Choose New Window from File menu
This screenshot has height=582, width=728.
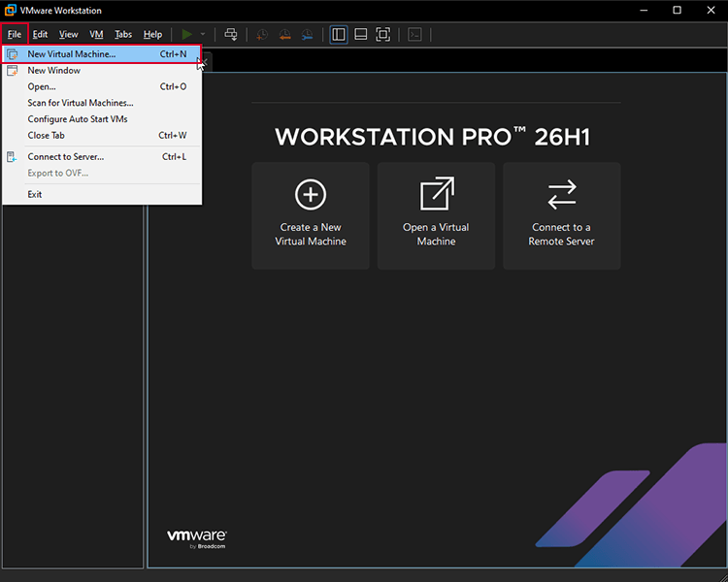click(x=102, y=71)
